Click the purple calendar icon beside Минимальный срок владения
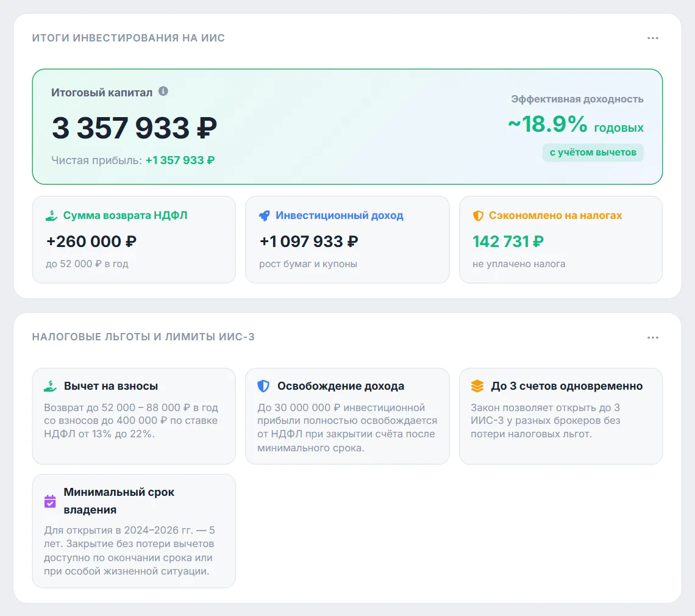This screenshot has width=695, height=616. [50, 501]
